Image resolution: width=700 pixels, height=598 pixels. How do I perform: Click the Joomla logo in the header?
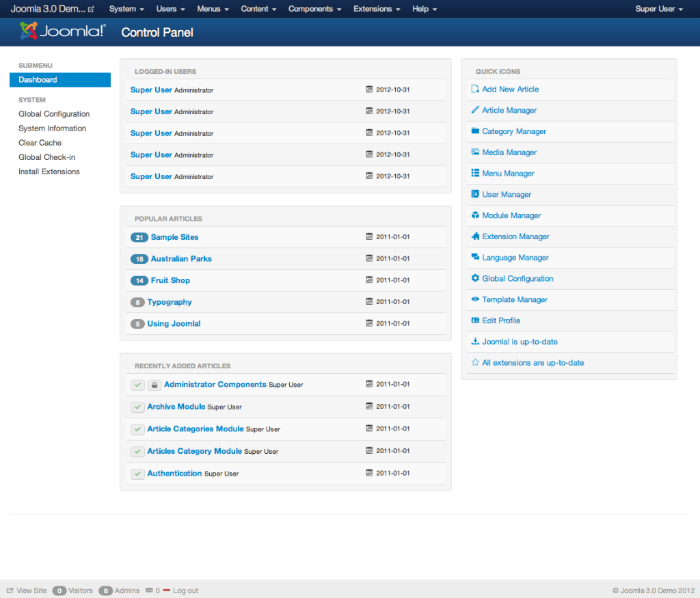point(62,31)
